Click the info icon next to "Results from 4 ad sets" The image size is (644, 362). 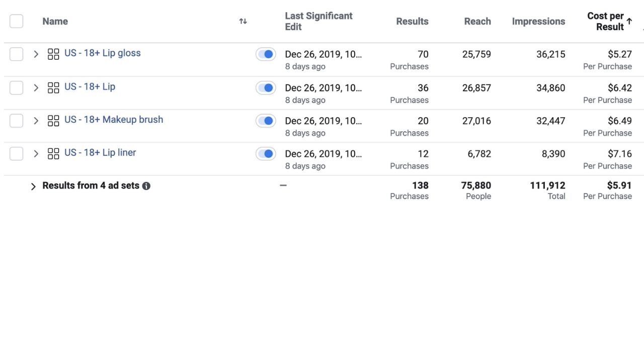146,186
